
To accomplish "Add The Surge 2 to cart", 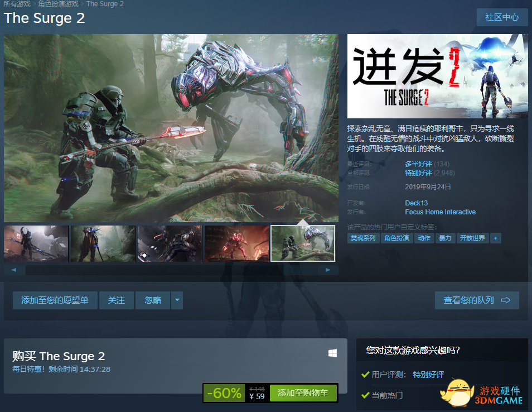I will point(303,394).
